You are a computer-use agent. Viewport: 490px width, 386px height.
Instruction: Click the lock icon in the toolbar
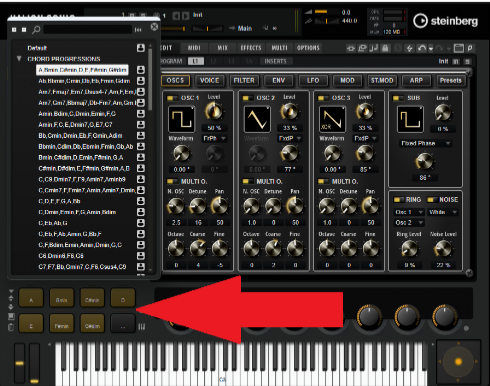click(385, 48)
